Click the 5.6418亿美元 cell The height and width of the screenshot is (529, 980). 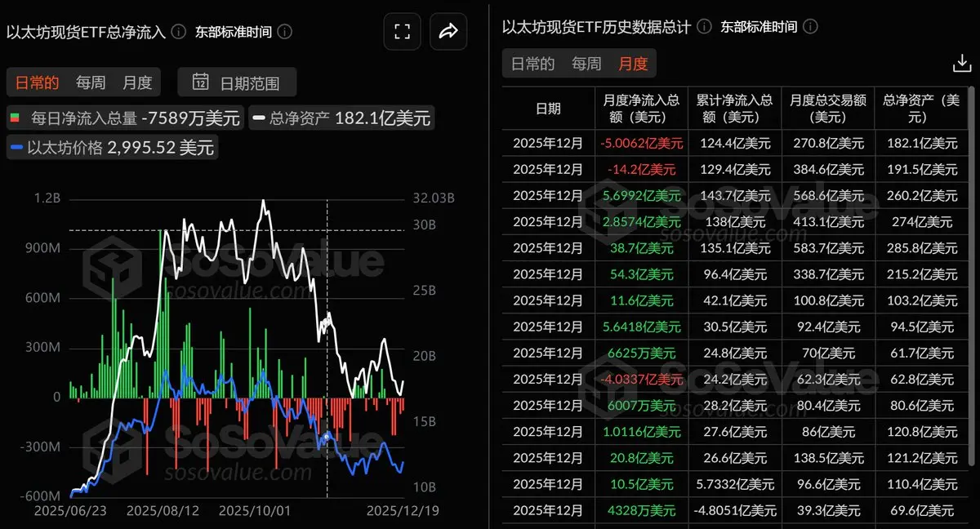(x=641, y=327)
